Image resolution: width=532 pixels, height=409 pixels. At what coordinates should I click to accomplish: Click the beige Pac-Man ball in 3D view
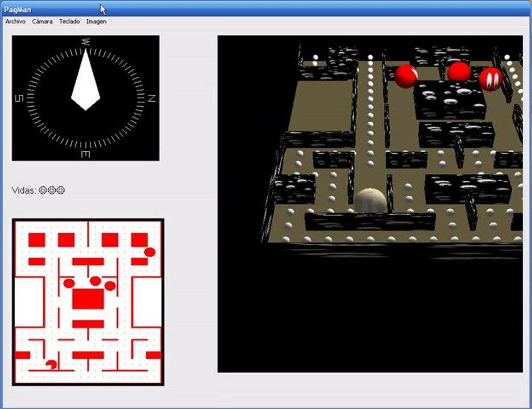tap(371, 200)
